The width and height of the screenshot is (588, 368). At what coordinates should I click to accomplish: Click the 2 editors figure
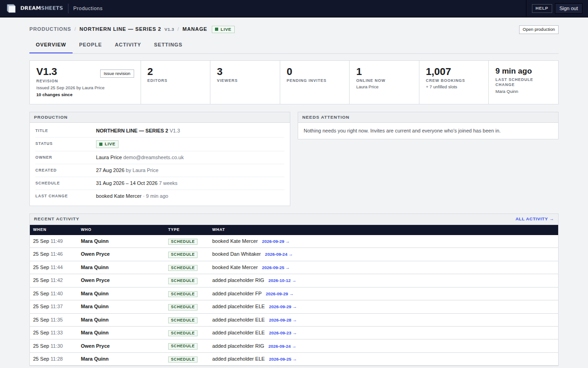click(x=150, y=72)
